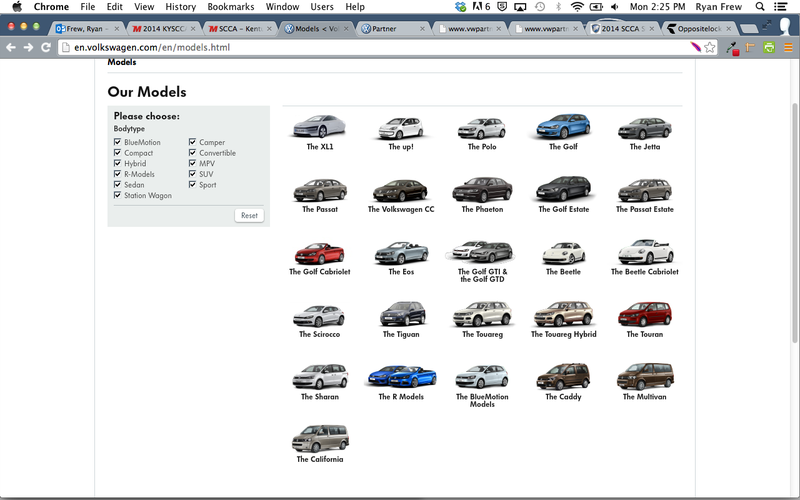Open The California model link
Viewport: 800px width, 500px height.
[x=320, y=459]
